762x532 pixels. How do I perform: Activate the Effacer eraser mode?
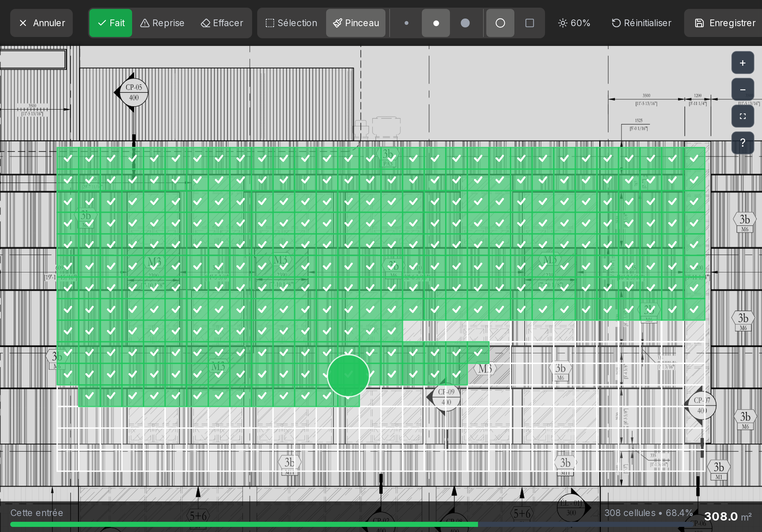point(222,23)
